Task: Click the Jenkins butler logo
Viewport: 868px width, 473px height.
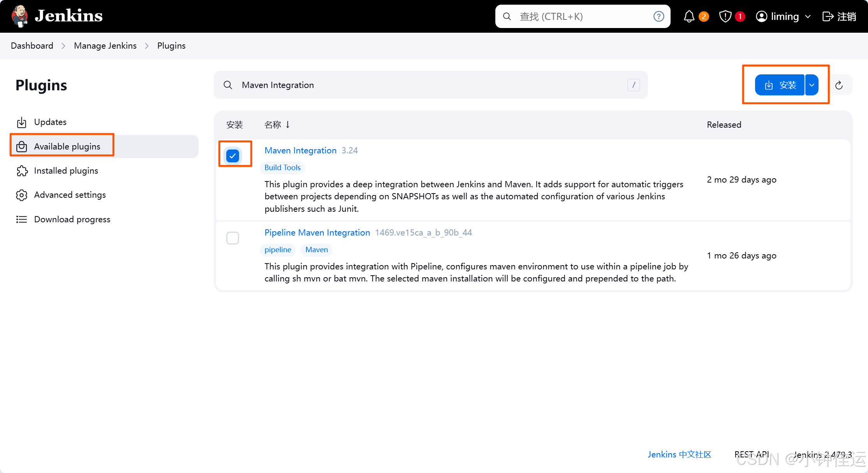Action: point(19,16)
